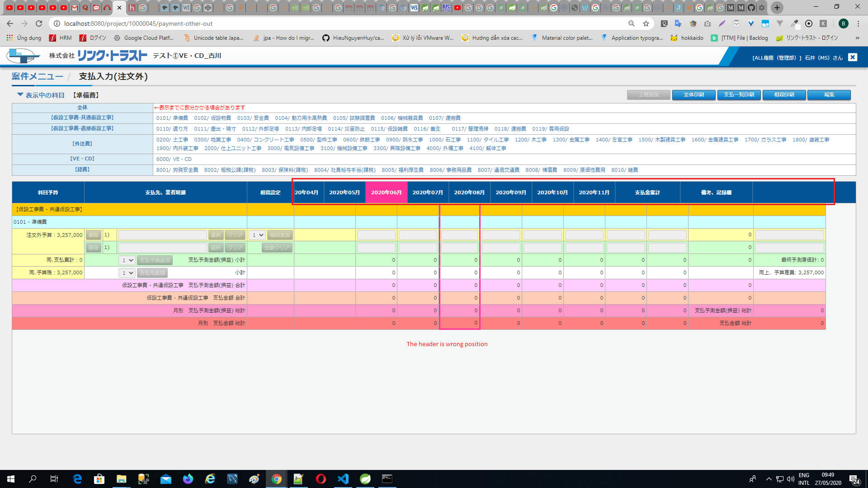This screenshot has height=488, width=868.
Task: Select the 2020年07月 column header
Action: [x=428, y=192]
